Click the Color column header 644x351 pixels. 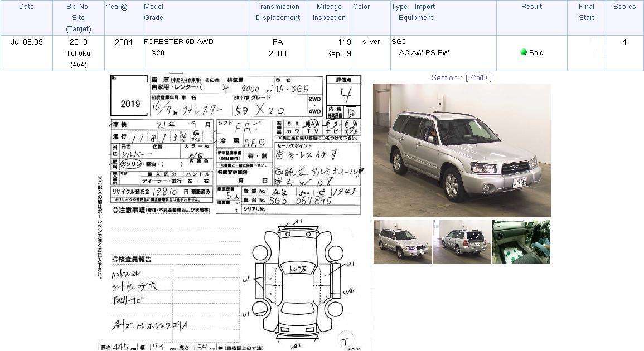pos(361,7)
